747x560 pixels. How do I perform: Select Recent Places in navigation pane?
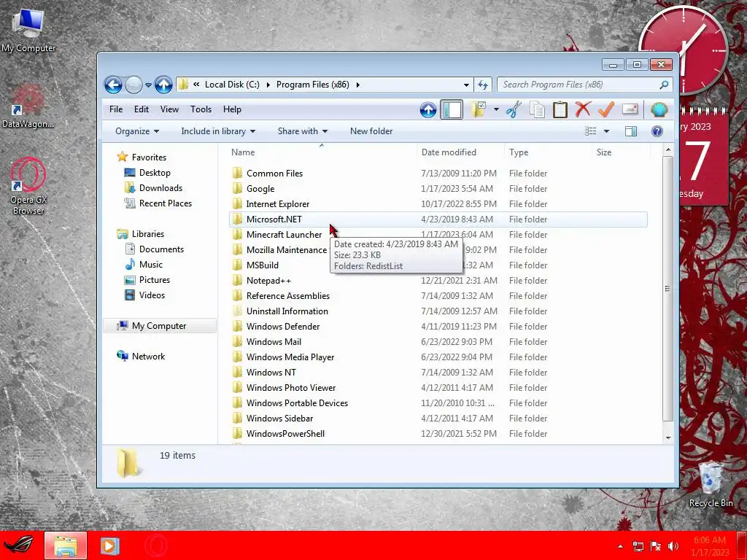[x=166, y=203]
